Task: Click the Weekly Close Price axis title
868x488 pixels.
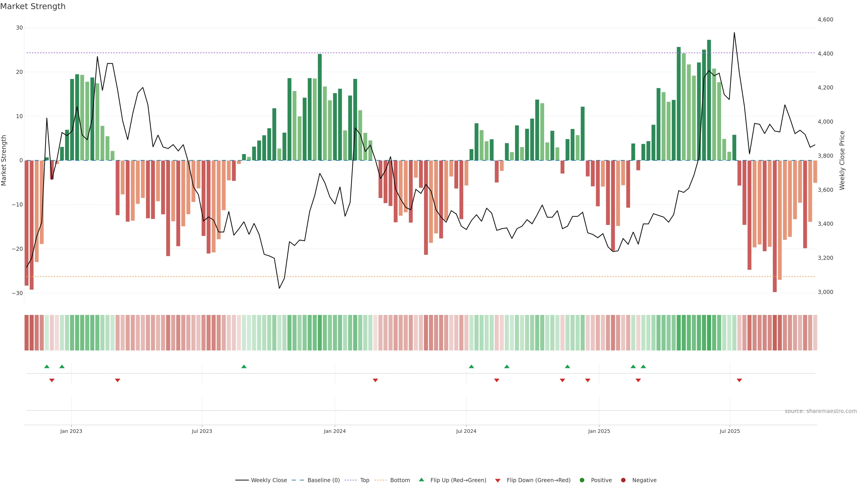Action: (842, 160)
